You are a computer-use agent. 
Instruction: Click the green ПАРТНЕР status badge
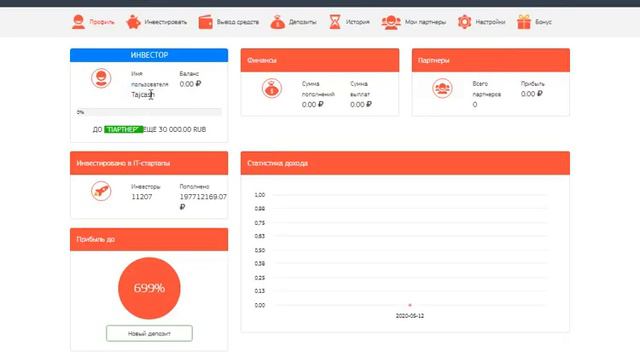point(124,129)
